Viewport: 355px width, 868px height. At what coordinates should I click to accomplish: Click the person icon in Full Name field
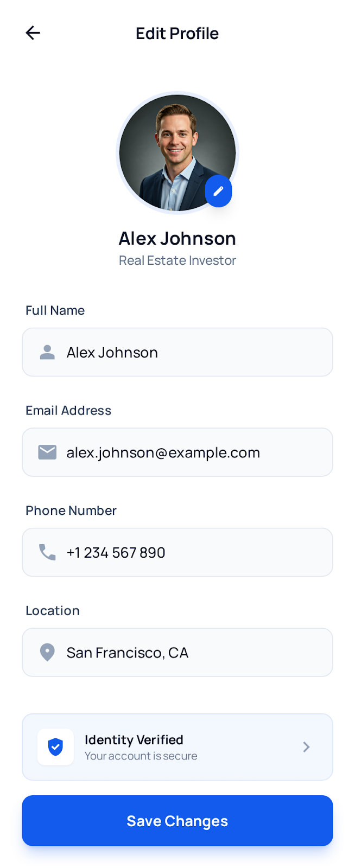point(47,353)
